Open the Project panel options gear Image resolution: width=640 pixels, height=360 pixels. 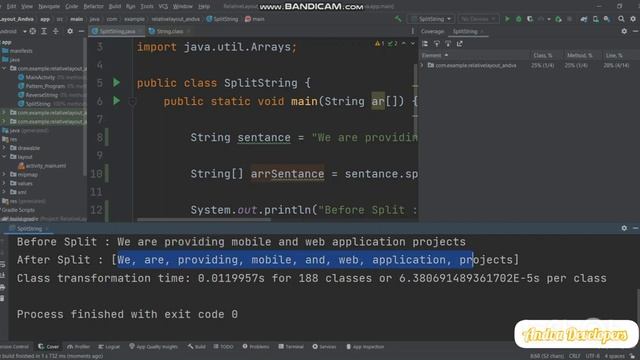[70, 31]
